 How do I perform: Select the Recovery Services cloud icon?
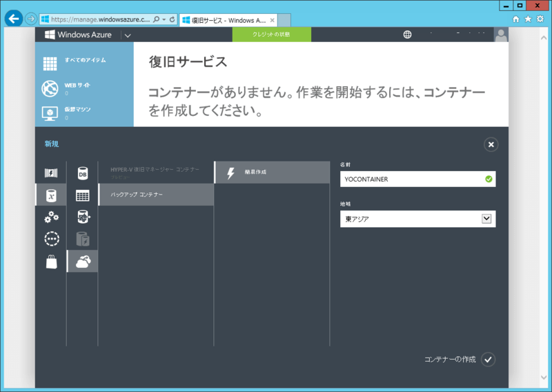82,262
